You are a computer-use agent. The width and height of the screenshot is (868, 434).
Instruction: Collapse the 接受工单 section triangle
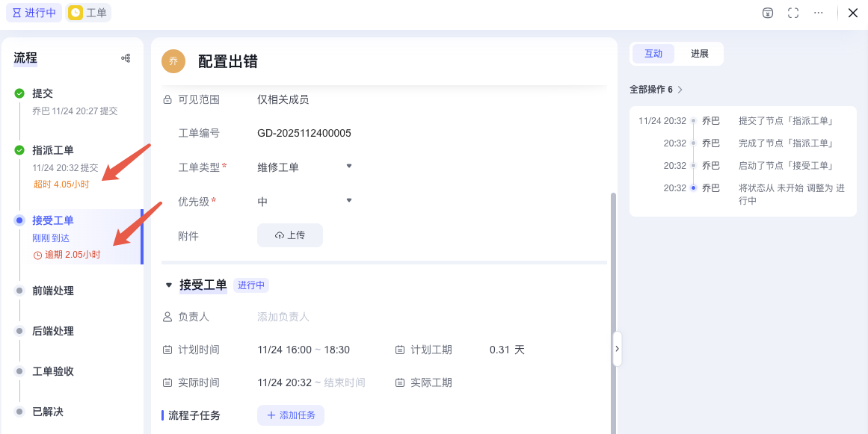pyautogui.click(x=168, y=285)
